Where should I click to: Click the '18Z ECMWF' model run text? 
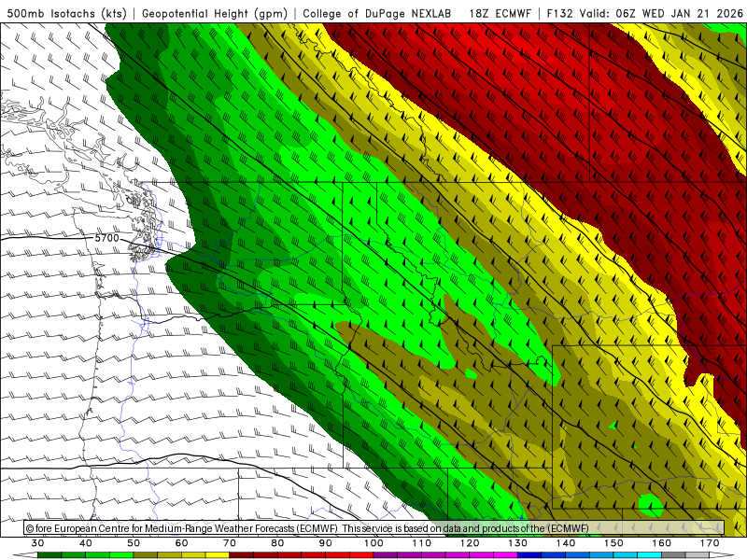tap(500, 13)
